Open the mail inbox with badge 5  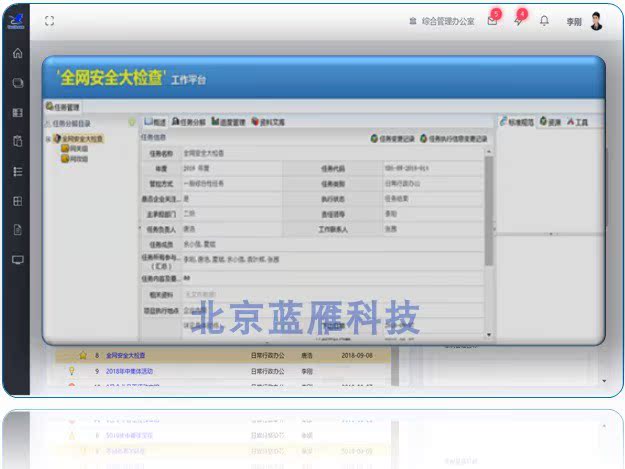pos(493,21)
